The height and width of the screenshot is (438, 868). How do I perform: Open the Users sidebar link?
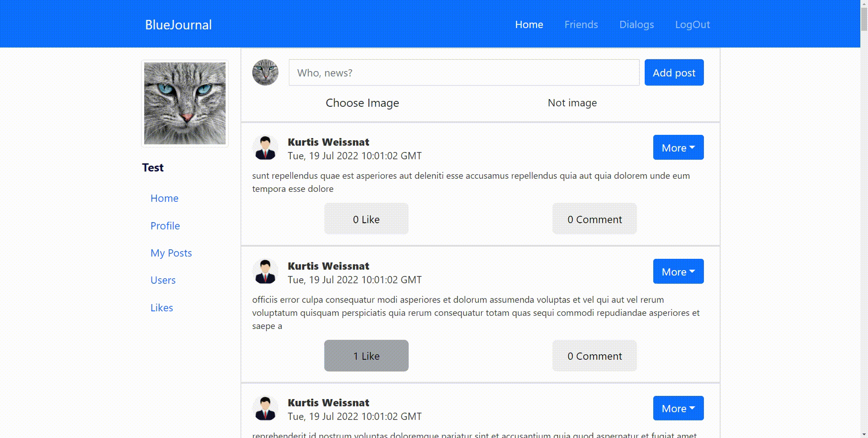tap(163, 280)
